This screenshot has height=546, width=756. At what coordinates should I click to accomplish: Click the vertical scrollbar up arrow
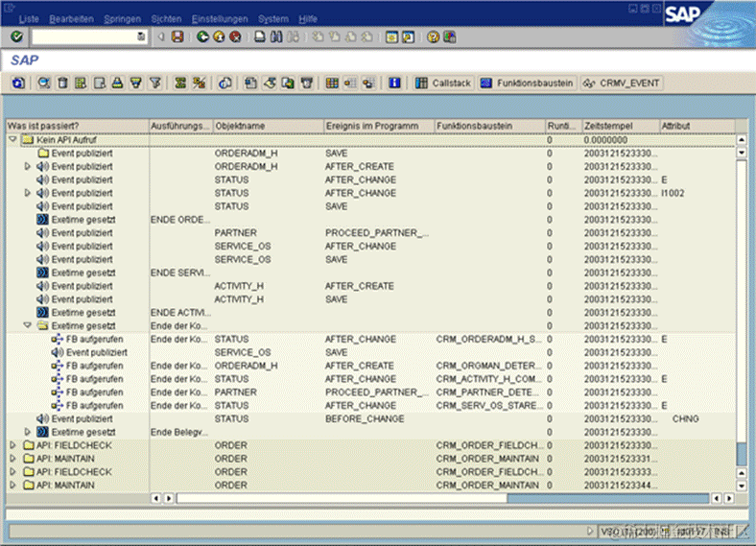pos(742,139)
